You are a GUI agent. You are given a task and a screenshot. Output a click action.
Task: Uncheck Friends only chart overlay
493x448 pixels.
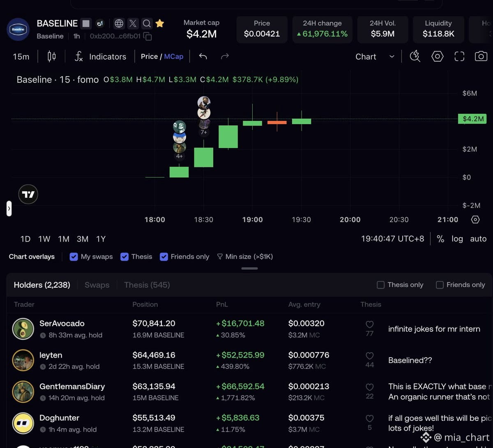point(164,257)
